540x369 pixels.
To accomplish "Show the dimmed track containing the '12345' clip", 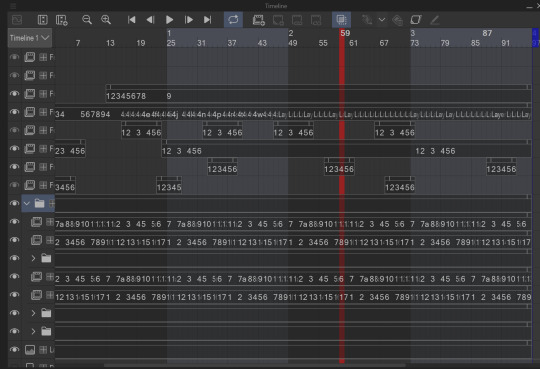I will pyautogui.click(x=14, y=185).
